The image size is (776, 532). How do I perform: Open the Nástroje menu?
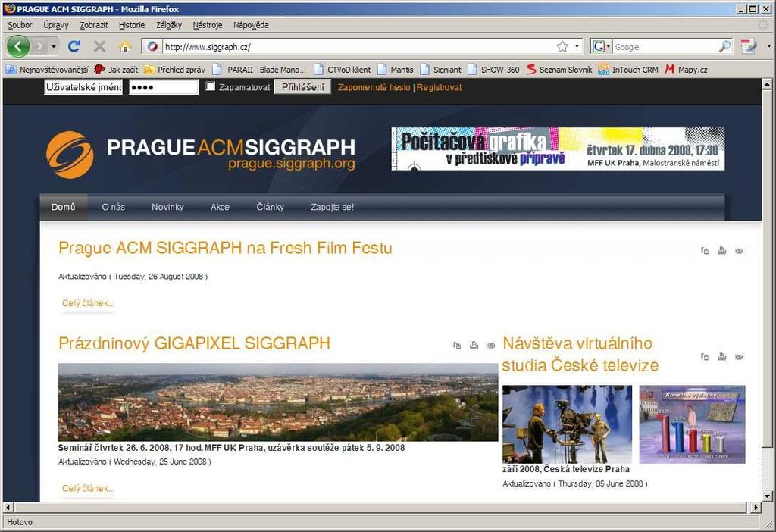pyautogui.click(x=208, y=25)
